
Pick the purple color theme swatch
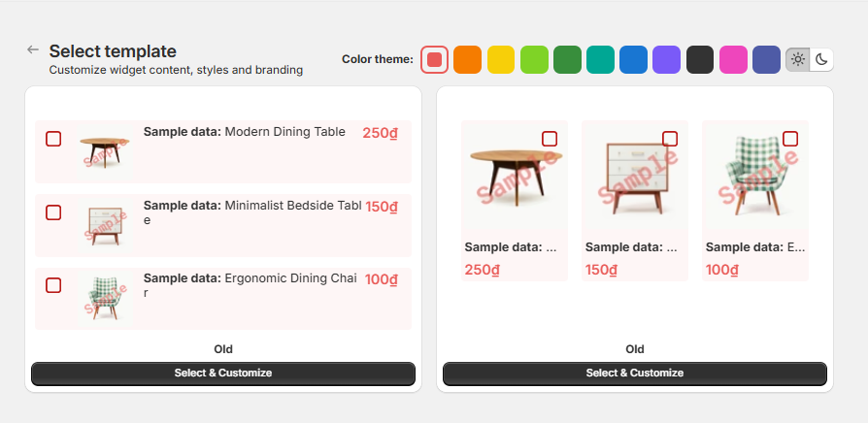pyautogui.click(x=666, y=59)
